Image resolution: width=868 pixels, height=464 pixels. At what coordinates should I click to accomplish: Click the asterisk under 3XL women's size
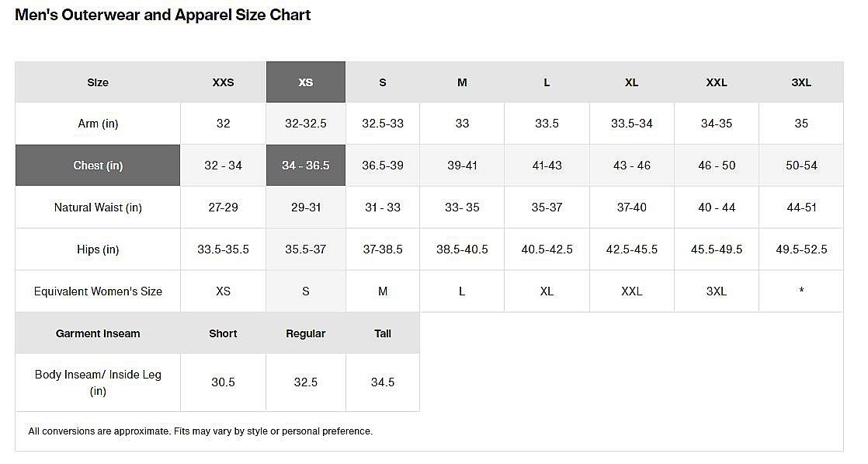coord(801,291)
